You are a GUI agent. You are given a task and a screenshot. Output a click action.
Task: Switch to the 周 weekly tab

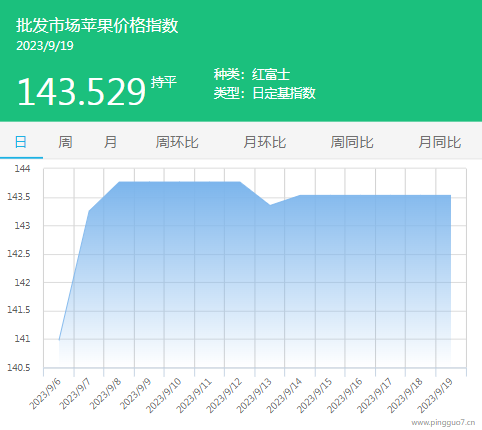coord(65,142)
